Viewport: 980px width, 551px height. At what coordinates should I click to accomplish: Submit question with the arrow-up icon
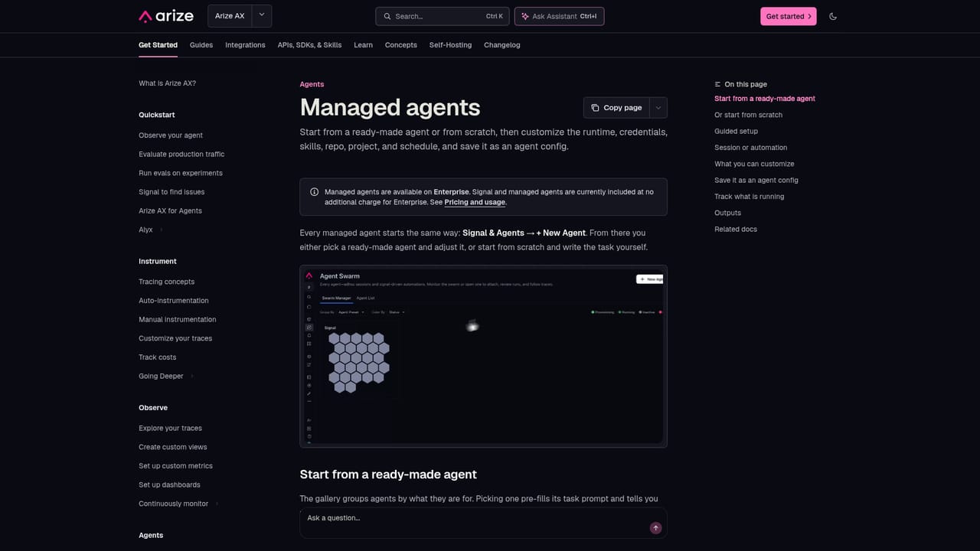pos(655,528)
